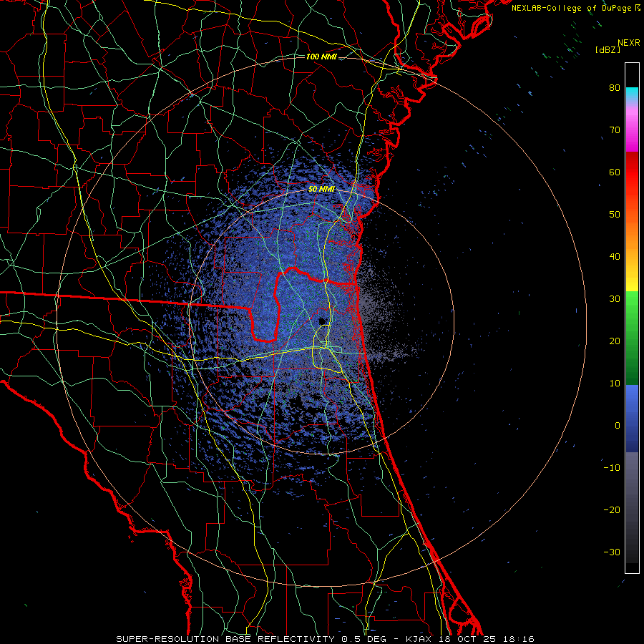This screenshot has height=644, width=644.
Task: Click the NEXR label above the color scale
Action: [628, 43]
